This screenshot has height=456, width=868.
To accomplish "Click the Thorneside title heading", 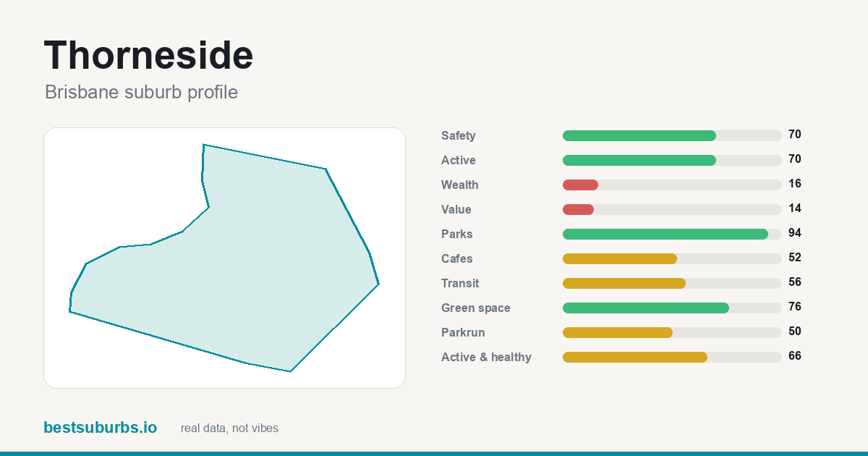I will (149, 55).
